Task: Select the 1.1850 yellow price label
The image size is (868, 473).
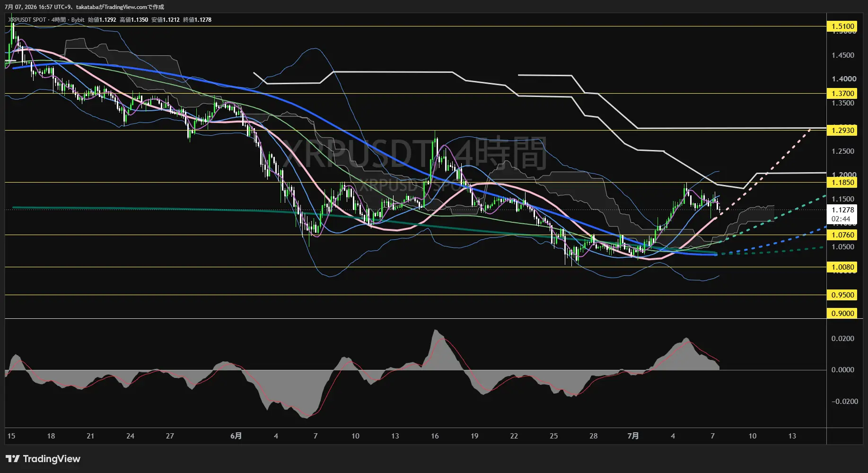Action: click(x=842, y=183)
